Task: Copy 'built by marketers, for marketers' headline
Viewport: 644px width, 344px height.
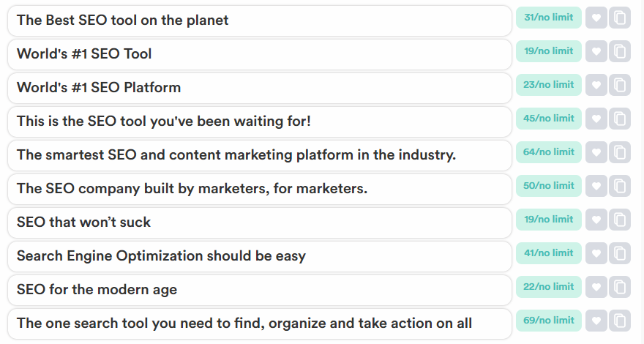Action: click(620, 186)
